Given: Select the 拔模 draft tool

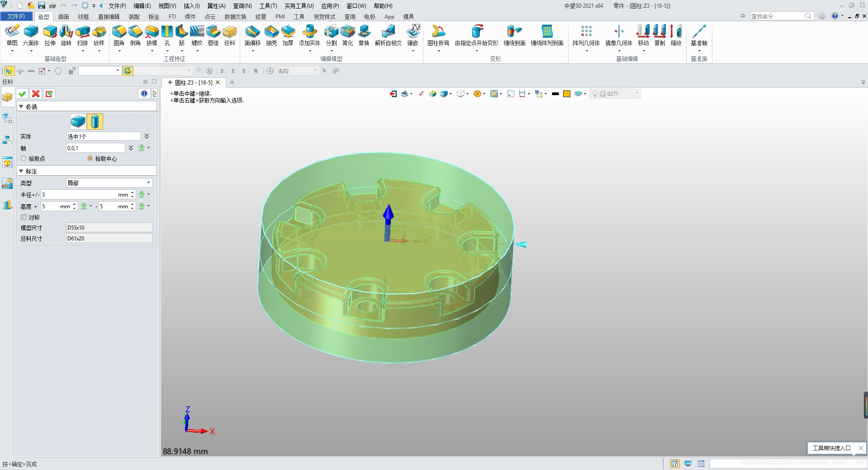Looking at the screenshot, I should (152, 35).
